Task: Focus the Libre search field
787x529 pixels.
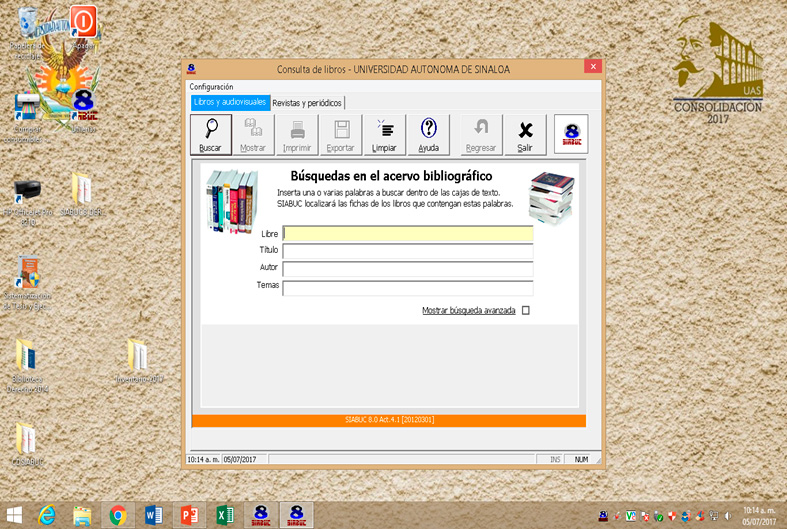Action: pos(408,233)
